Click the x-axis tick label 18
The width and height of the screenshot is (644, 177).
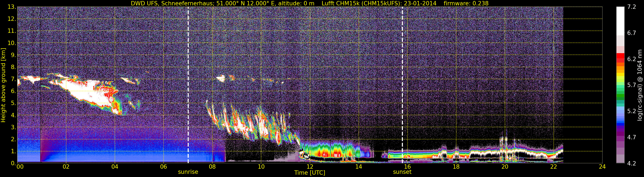(456, 167)
